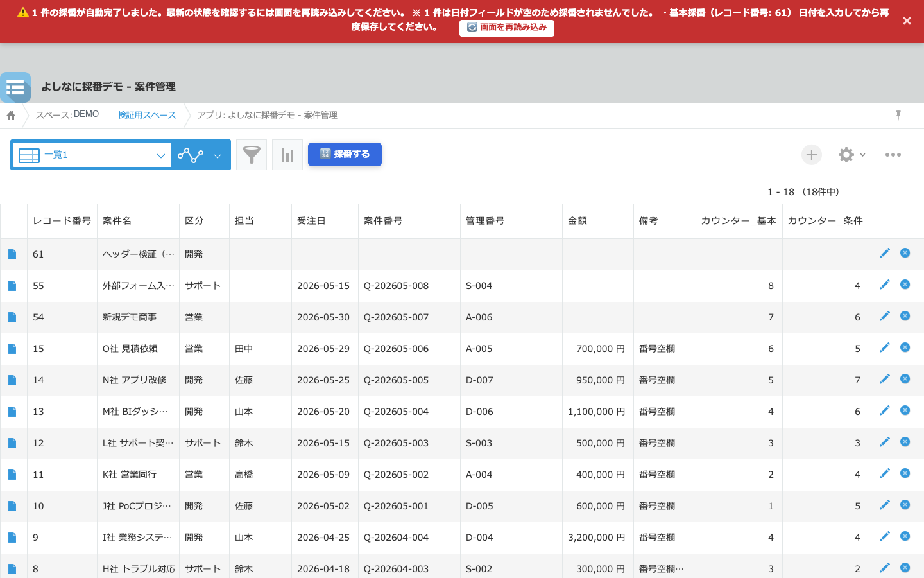Open the bar chart aggregation icon
Screen dimensions: 924x578
coord(287,155)
